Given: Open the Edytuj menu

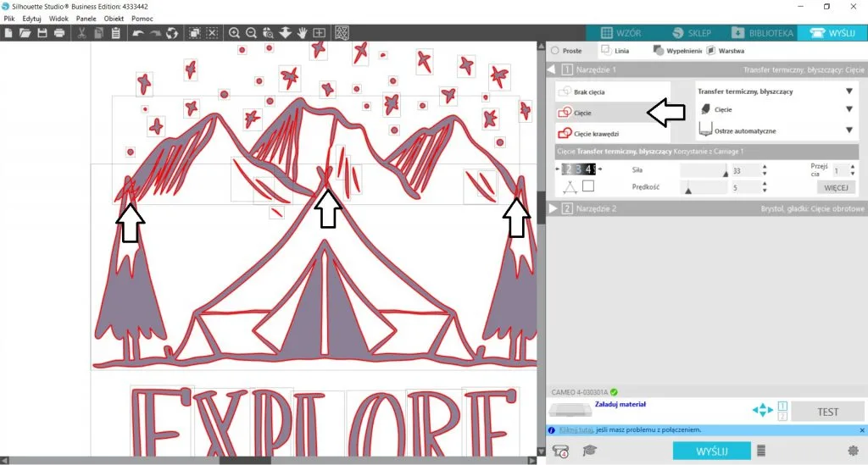Looking at the screenshot, I should click(x=31, y=19).
